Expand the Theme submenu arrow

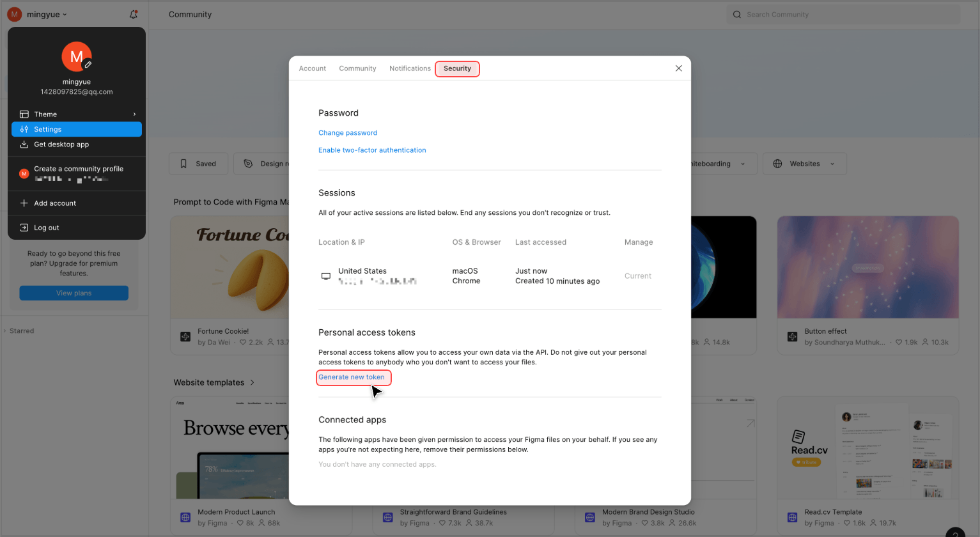tap(134, 114)
